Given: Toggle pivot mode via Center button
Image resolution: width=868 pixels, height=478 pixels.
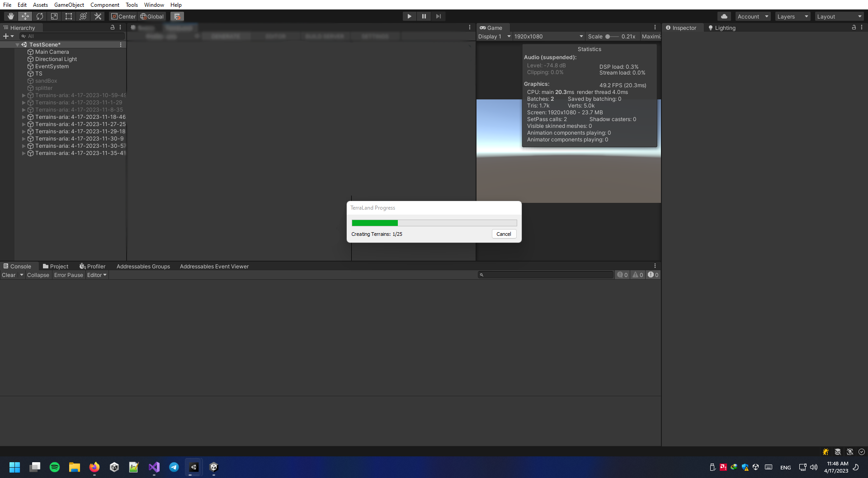Looking at the screenshot, I should (x=123, y=16).
